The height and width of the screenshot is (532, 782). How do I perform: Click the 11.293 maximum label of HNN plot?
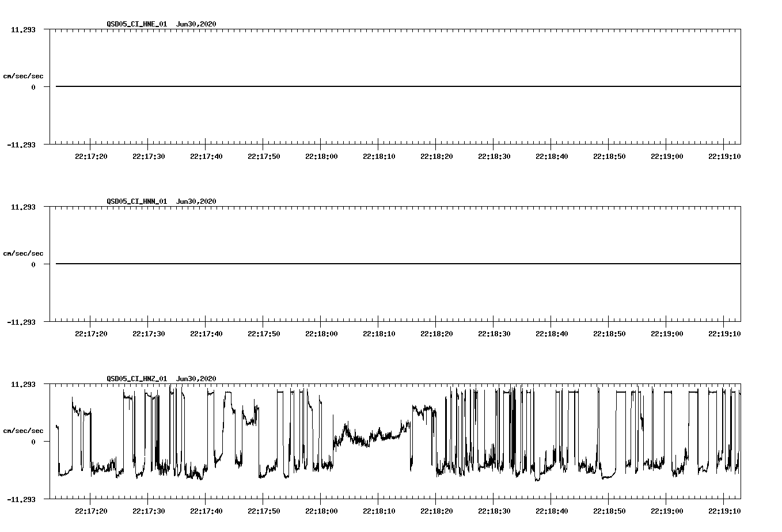click(x=23, y=207)
